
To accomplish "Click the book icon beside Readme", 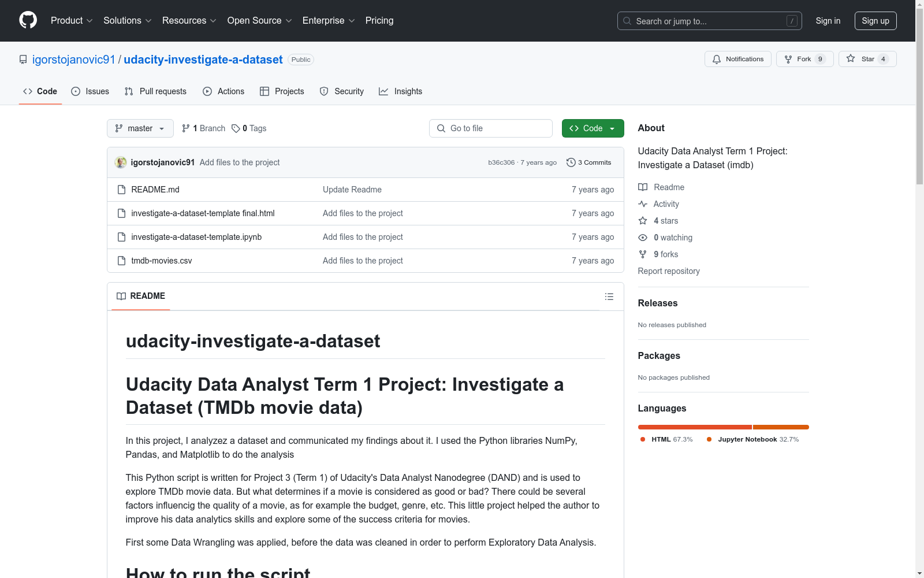I will [643, 187].
